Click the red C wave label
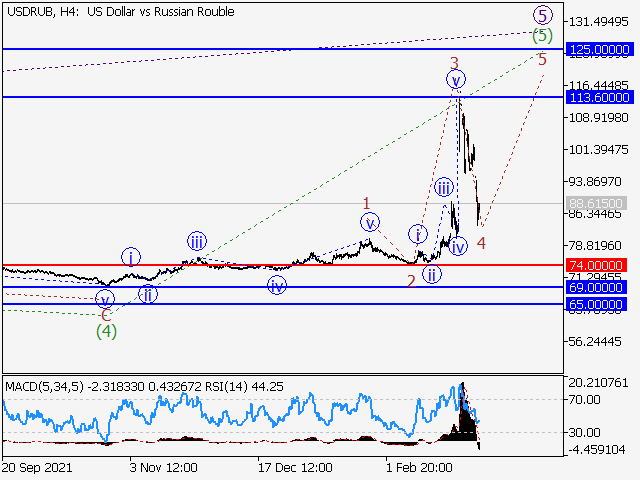The width and height of the screenshot is (640, 480). click(106, 315)
